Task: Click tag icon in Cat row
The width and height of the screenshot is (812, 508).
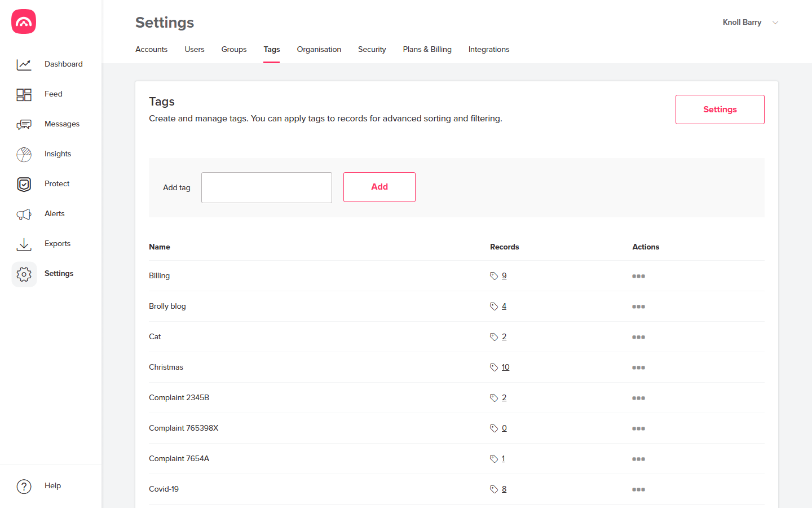Action: click(494, 337)
